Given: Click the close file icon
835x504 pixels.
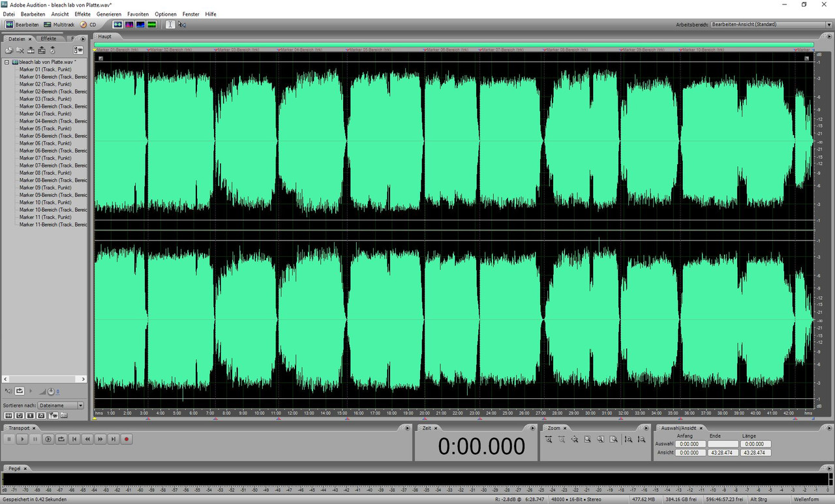Looking at the screenshot, I should (20, 50).
